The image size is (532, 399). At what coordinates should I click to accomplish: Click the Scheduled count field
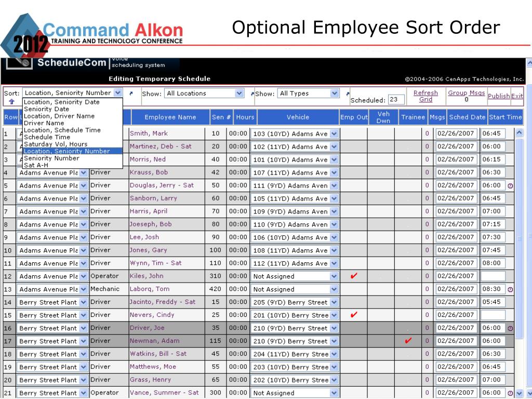396,99
